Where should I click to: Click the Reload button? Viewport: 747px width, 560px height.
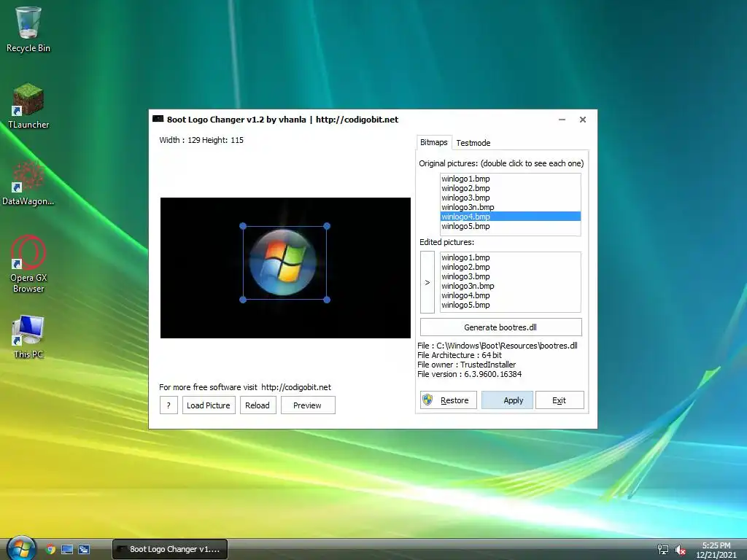258,405
